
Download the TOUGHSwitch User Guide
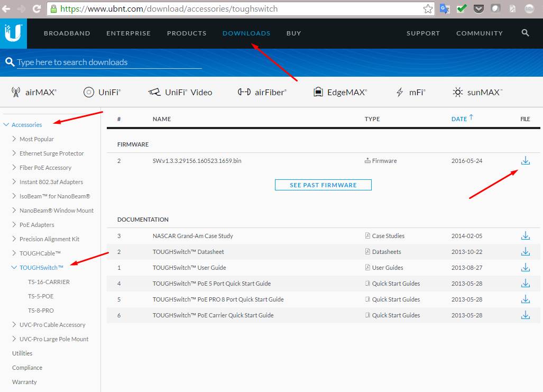[x=525, y=268]
